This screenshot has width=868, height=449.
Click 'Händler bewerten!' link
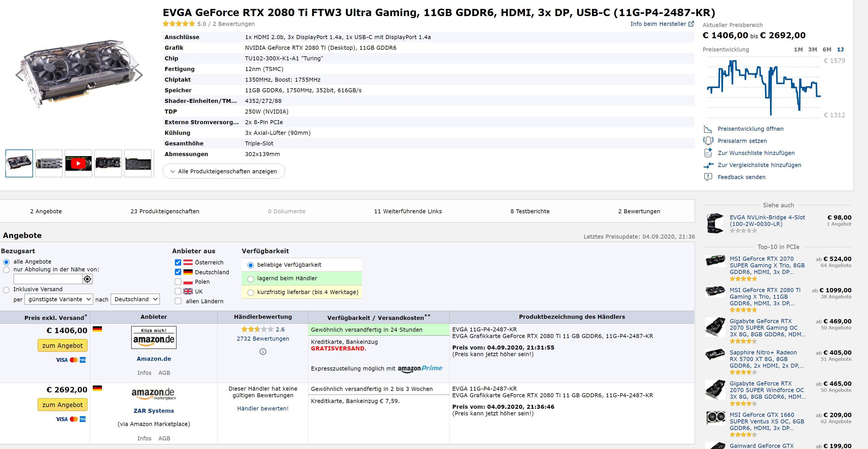263,408
